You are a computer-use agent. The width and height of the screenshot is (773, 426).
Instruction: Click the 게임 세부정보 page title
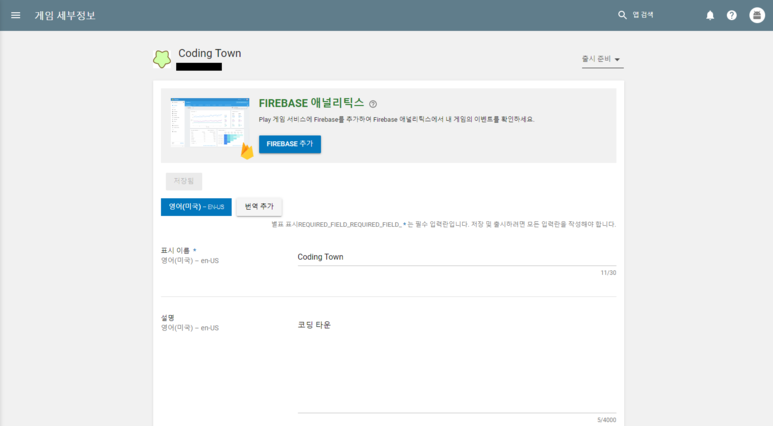pos(65,15)
